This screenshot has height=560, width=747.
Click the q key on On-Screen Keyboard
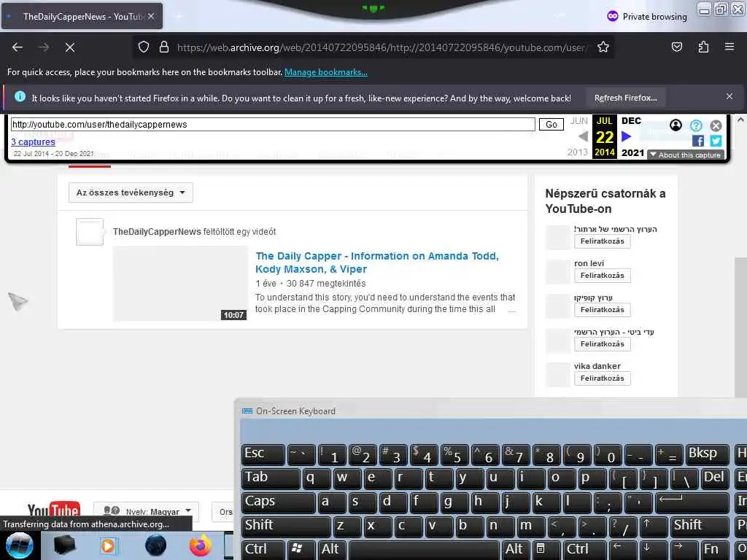click(x=317, y=478)
